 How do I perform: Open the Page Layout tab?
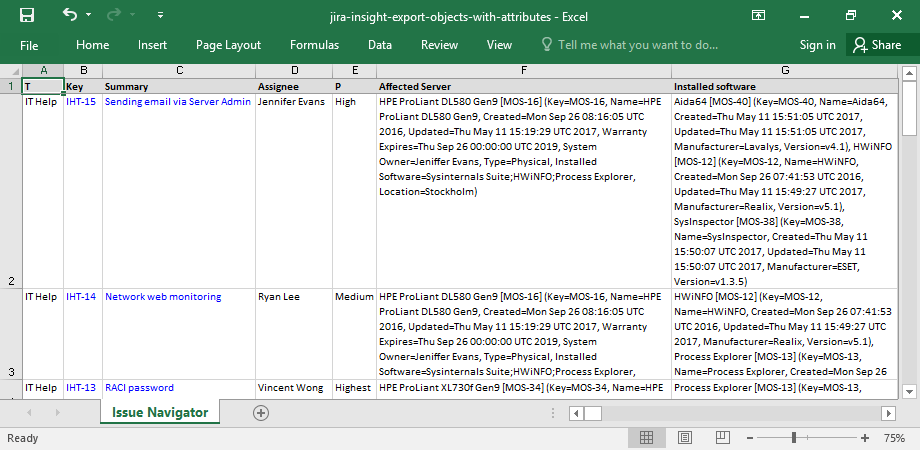coord(228,45)
